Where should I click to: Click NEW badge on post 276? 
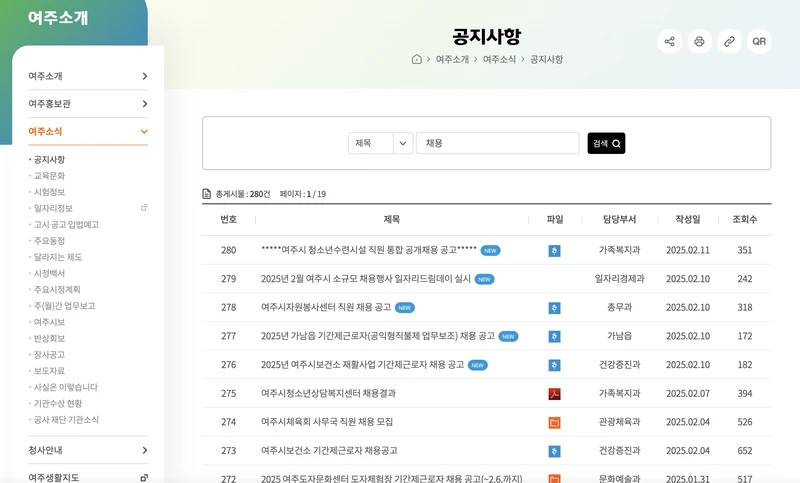[x=478, y=365]
